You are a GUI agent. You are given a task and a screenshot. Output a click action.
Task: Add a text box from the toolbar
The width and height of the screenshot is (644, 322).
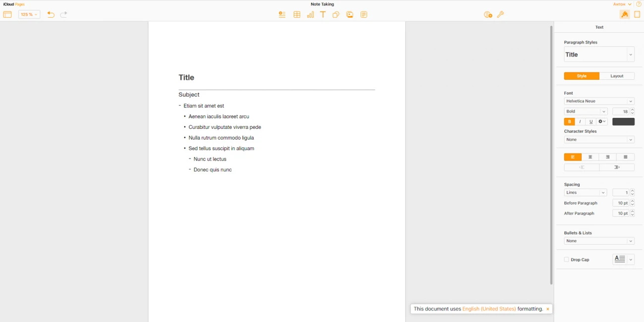322,15
